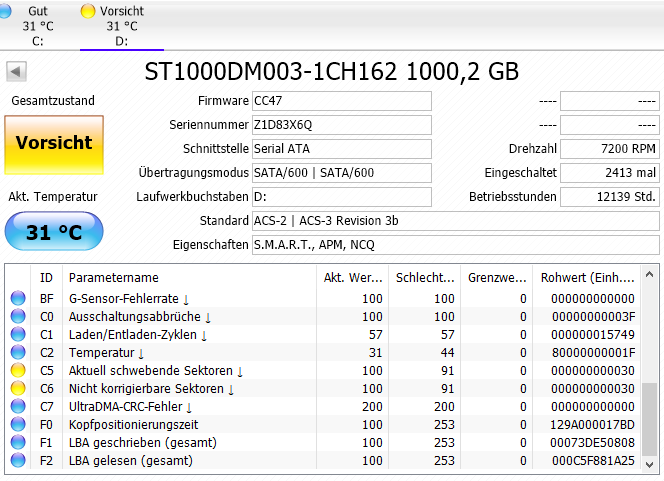Click the C5 row raw value 000000000030

pyautogui.click(x=593, y=370)
